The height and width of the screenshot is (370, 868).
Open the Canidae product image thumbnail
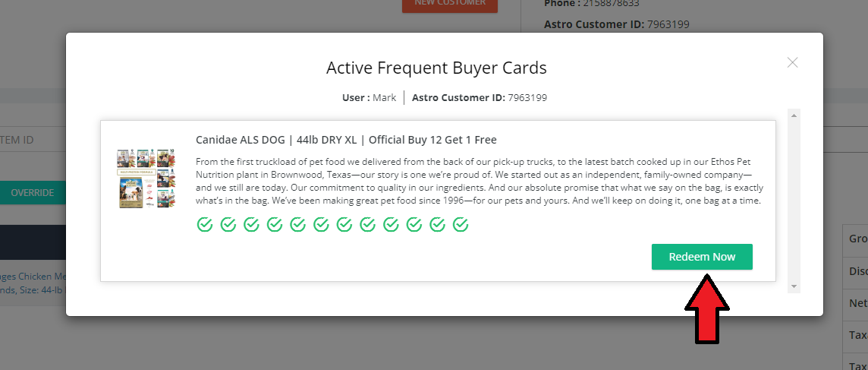[147, 179]
